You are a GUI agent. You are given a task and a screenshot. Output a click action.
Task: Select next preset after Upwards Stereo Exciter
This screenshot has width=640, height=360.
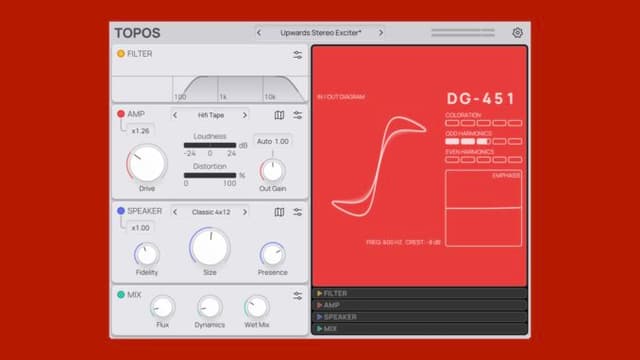pos(381,33)
